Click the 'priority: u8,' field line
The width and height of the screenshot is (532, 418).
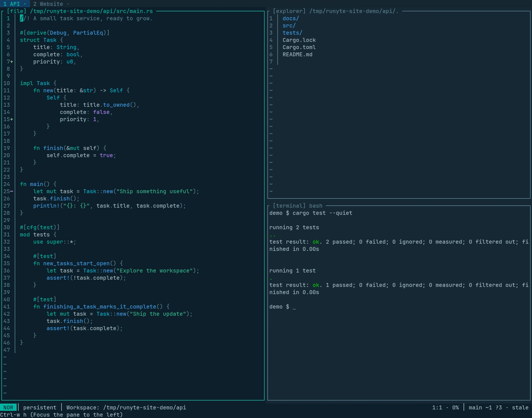click(x=55, y=62)
